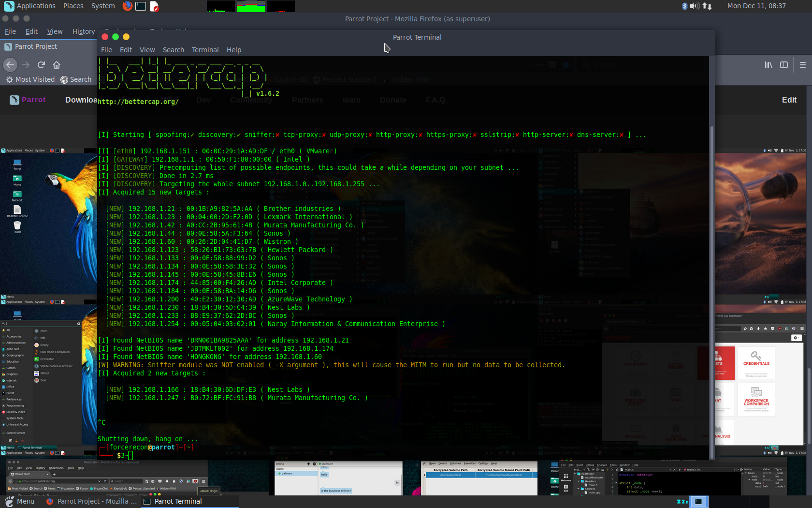Click the sleeping zzz icon in bottom panel
This screenshot has width=812, height=508.
click(682, 501)
